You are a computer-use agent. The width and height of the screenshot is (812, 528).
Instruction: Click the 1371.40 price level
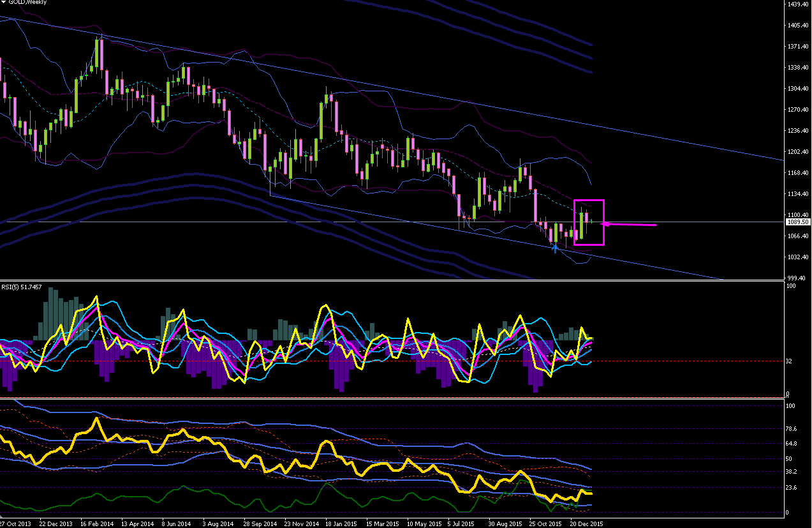(798, 47)
